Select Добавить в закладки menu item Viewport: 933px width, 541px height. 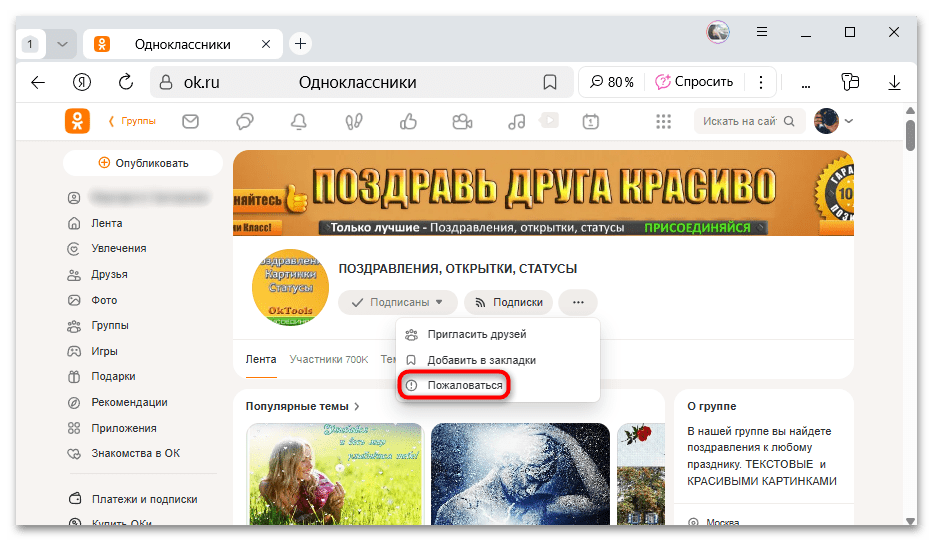point(497,360)
